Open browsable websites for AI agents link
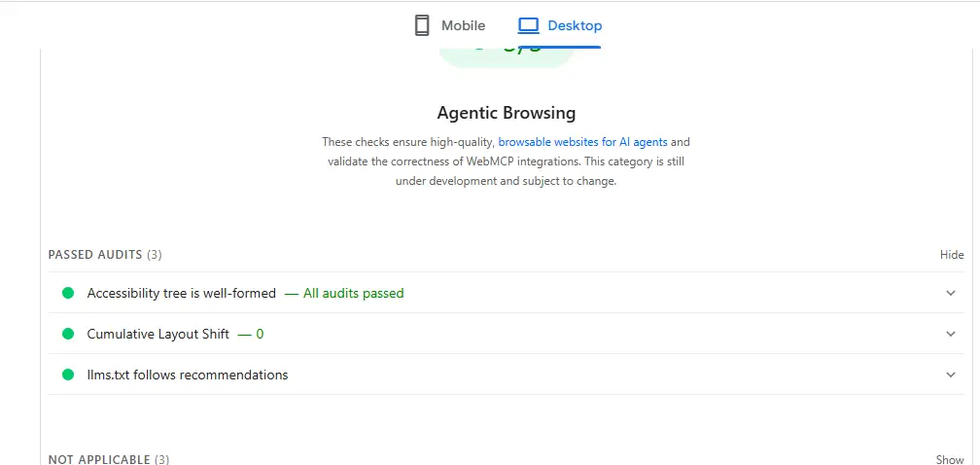 (582, 142)
